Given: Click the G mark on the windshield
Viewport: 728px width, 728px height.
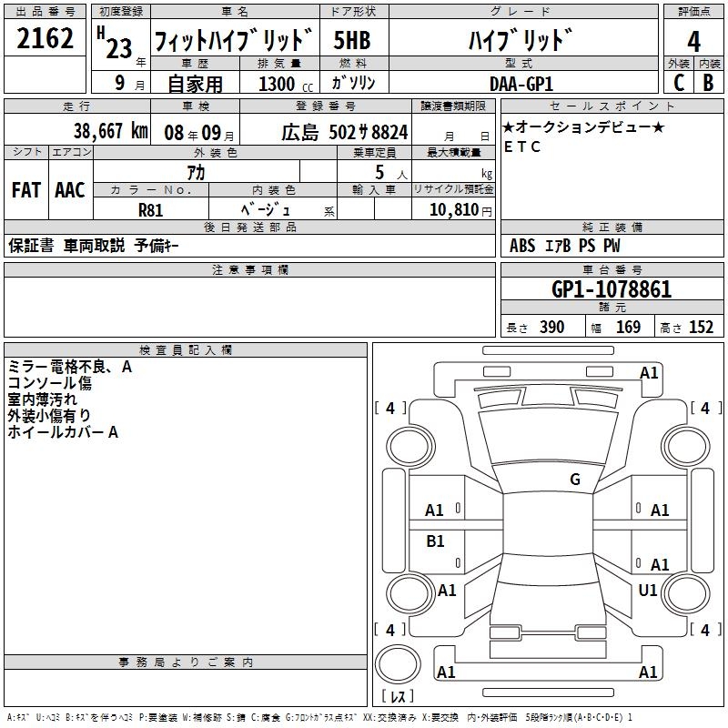Looking at the screenshot, I should pos(575,479).
